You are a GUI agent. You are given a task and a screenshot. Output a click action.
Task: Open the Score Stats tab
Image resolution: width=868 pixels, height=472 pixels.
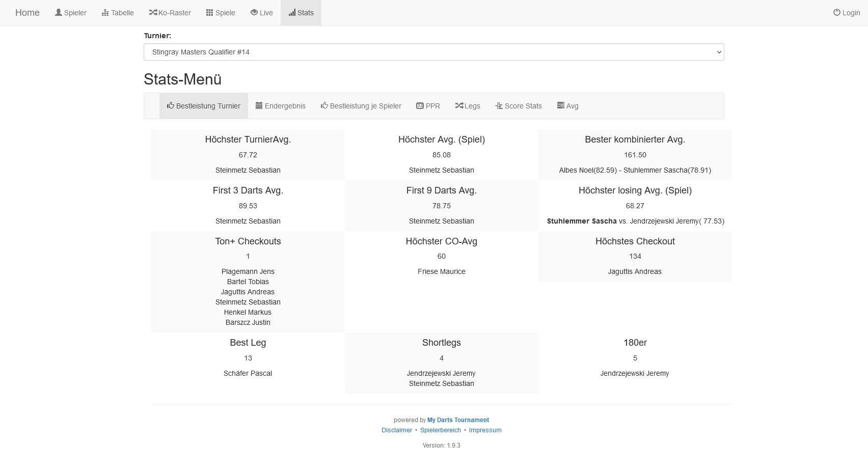tap(518, 106)
